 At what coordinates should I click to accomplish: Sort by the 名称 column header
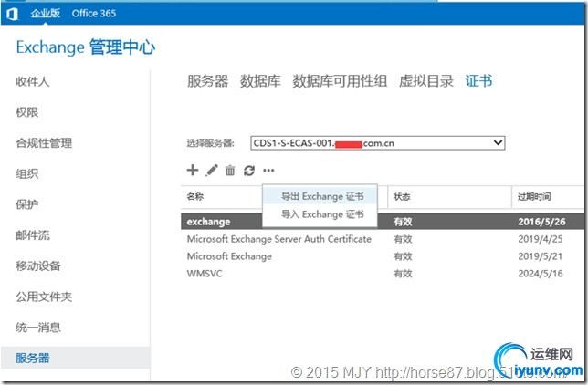click(x=195, y=196)
